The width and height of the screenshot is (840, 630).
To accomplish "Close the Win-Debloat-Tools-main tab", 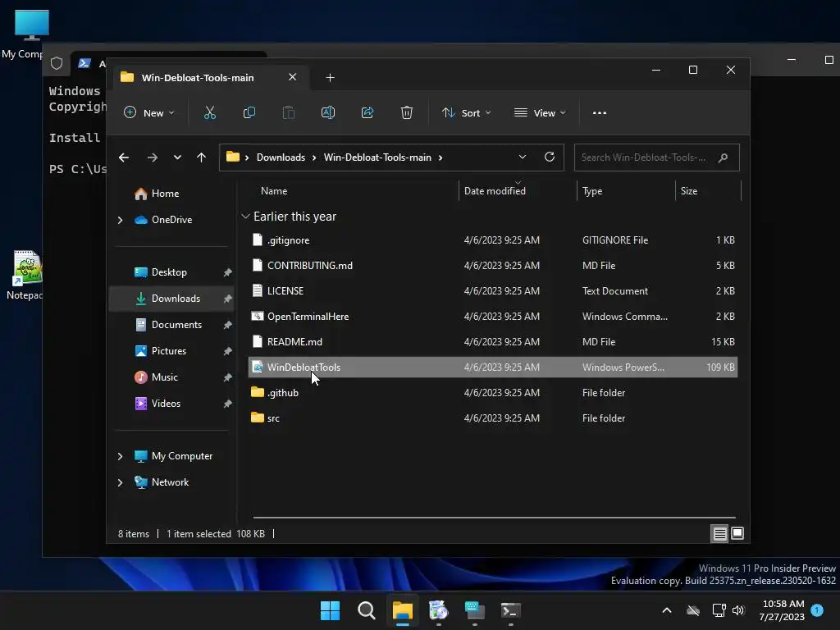I will 293,77.
